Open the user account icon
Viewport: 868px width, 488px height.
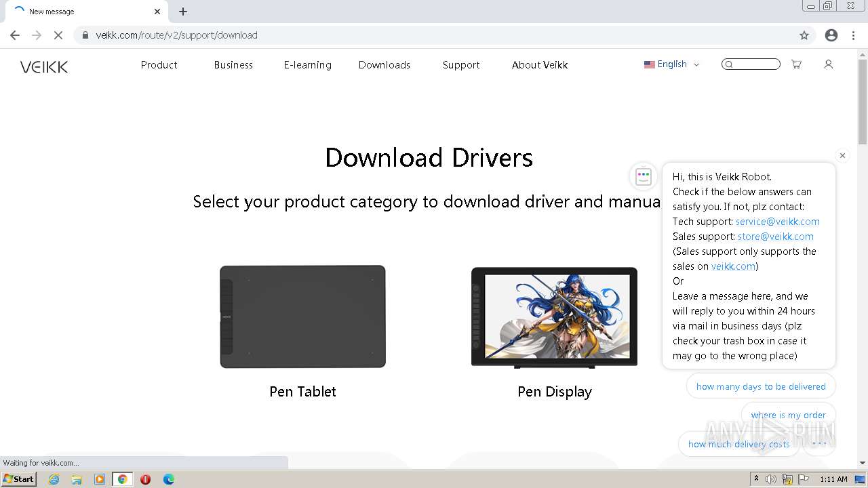[x=828, y=64]
